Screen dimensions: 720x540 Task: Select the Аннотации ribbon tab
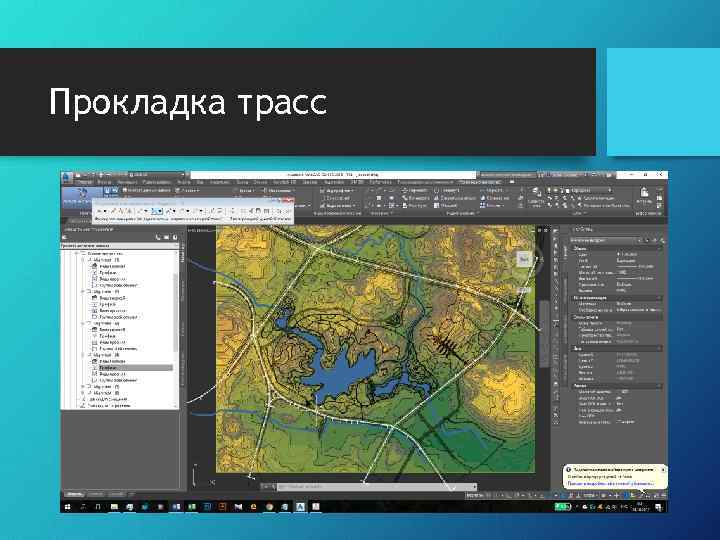tap(127, 182)
